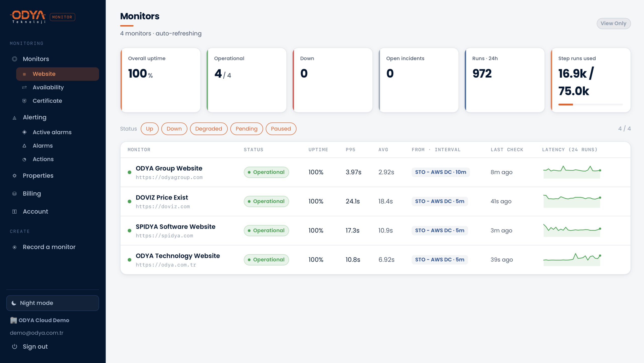Toggle the Degraded status filter
This screenshot has width=644, height=363.
pyautogui.click(x=209, y=129)
